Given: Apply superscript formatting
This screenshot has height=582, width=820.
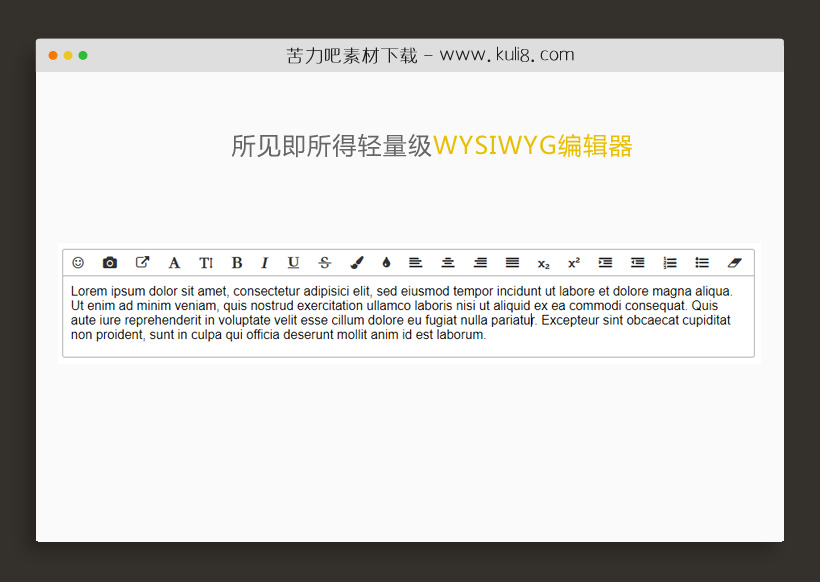Looking at the screenshot, I should coord(573,262).
